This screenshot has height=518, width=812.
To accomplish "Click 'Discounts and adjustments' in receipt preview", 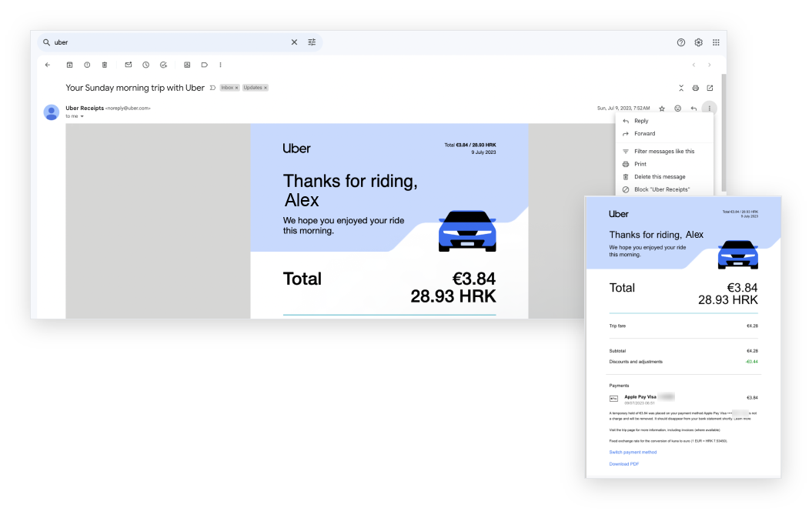I will click(x=636, y=362).
